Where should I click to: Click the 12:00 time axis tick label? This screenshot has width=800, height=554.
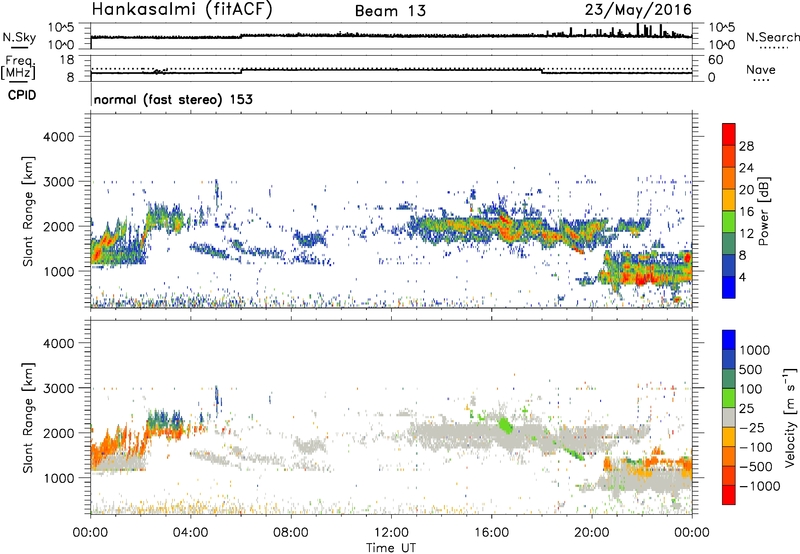pos(391,533)
